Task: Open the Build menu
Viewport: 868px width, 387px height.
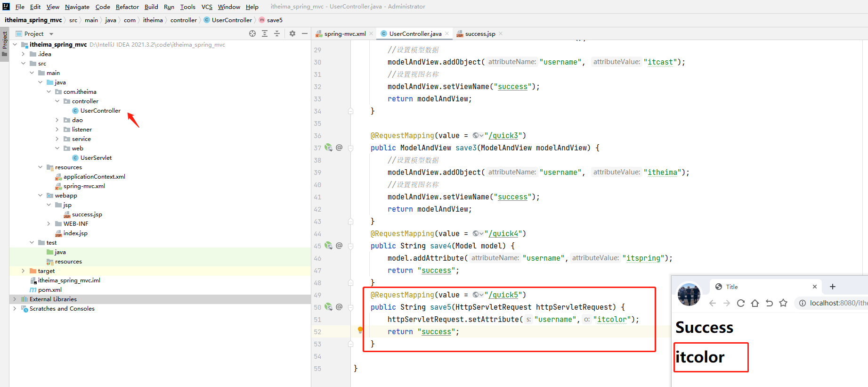Action: (x=151, y=7)
